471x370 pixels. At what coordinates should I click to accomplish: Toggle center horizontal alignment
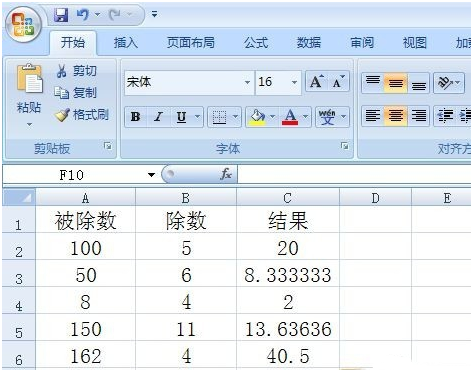[x=396, y=116]
